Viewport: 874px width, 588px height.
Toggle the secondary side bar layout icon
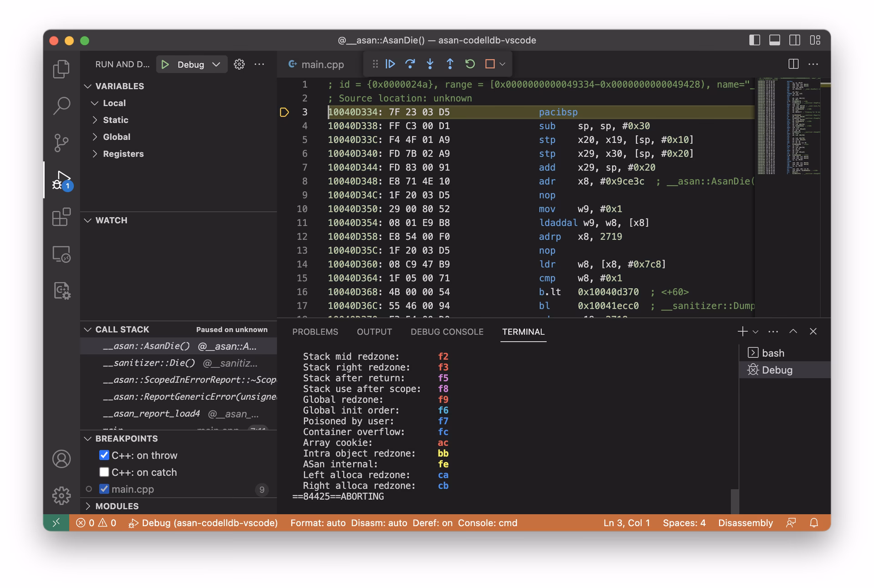pos(795,40)
